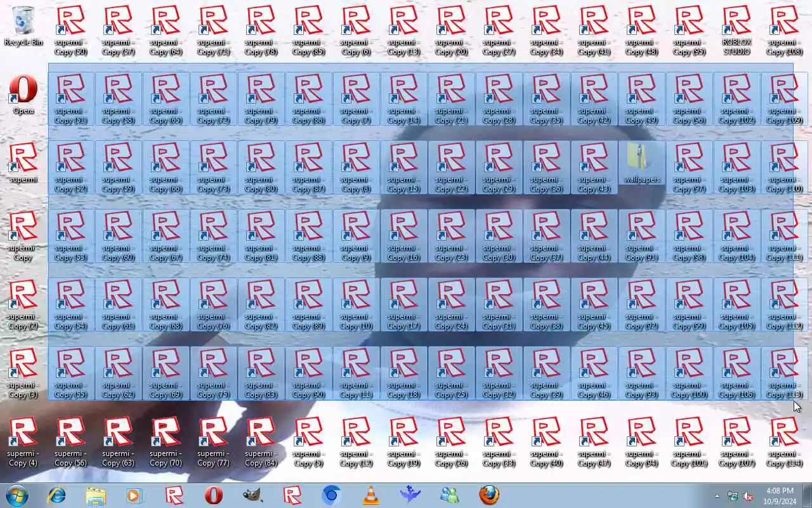Select shortcut 'supermi - Copy (52)'
This screenshot has height=508, width=812.
[71, 168]
